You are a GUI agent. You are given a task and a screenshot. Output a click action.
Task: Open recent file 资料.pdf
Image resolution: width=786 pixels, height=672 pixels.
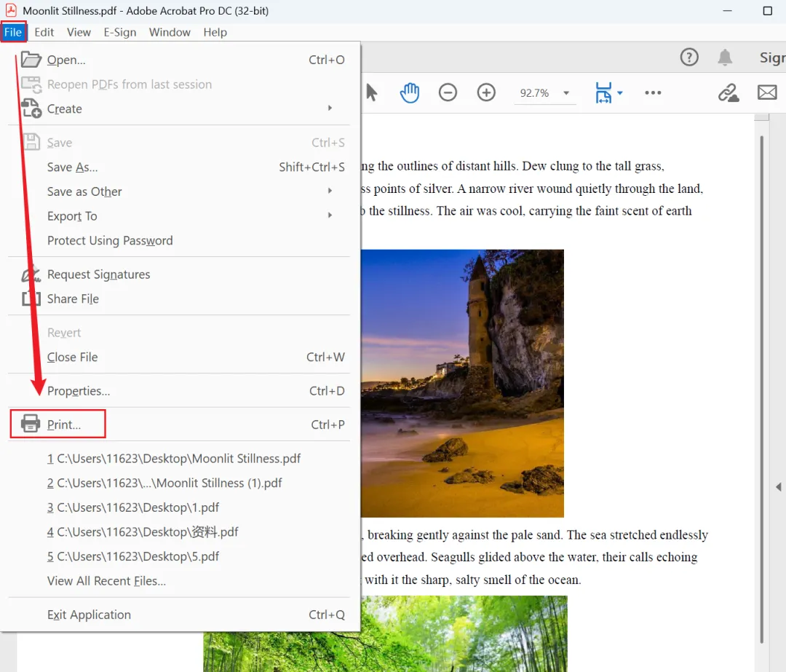pyautogui.click(x=143, y=531)
